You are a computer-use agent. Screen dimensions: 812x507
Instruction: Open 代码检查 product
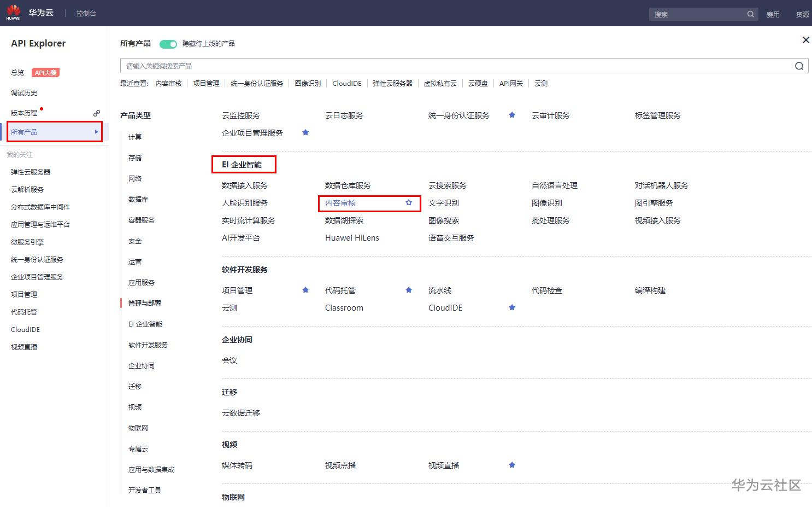click(x=547, y=290)
